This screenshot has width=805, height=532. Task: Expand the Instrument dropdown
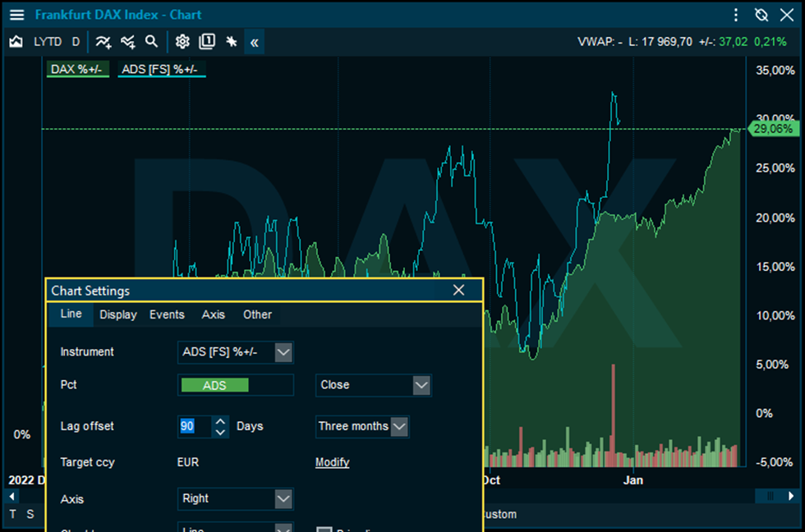pos(283,352)
